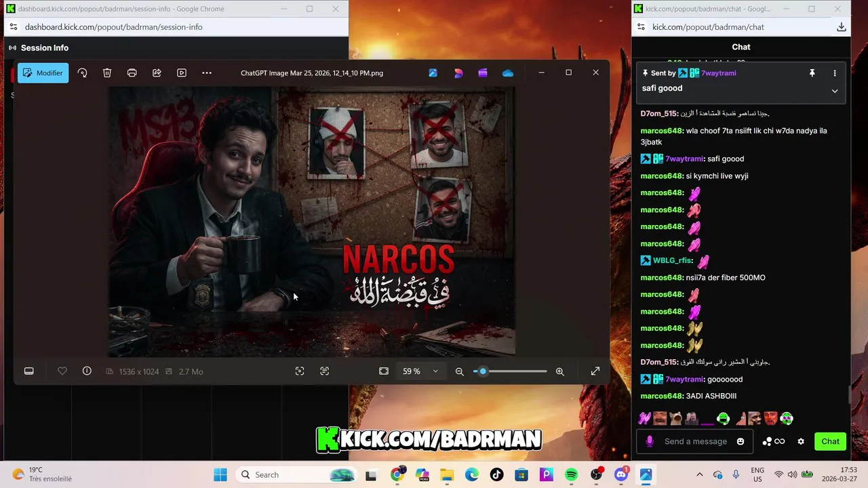Select the popcat emote in quick emote row
Screen dimensions: 868x488
675,418
